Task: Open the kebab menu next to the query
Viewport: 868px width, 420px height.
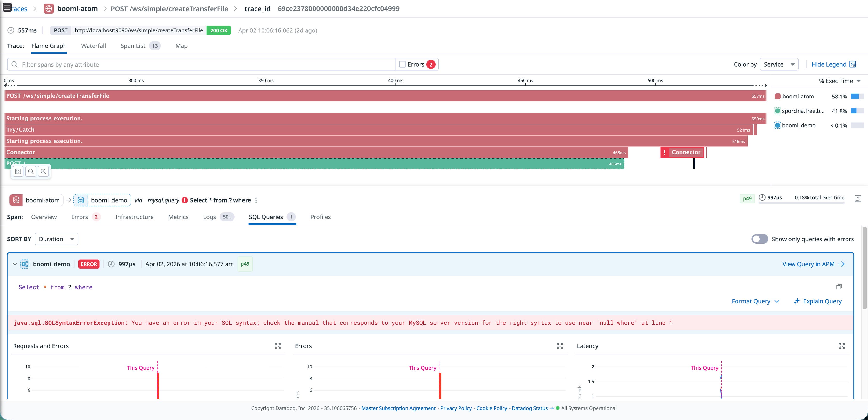Action: click(256, 200)
